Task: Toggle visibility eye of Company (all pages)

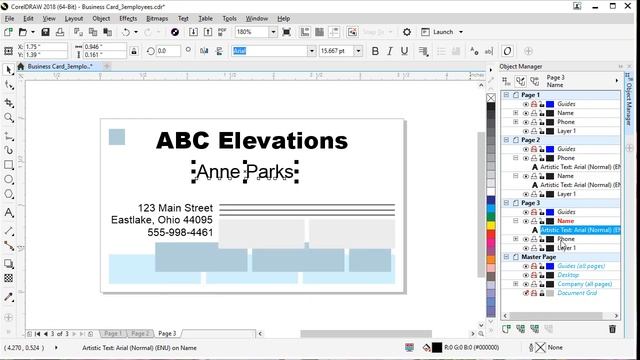Action: (526, 284)
